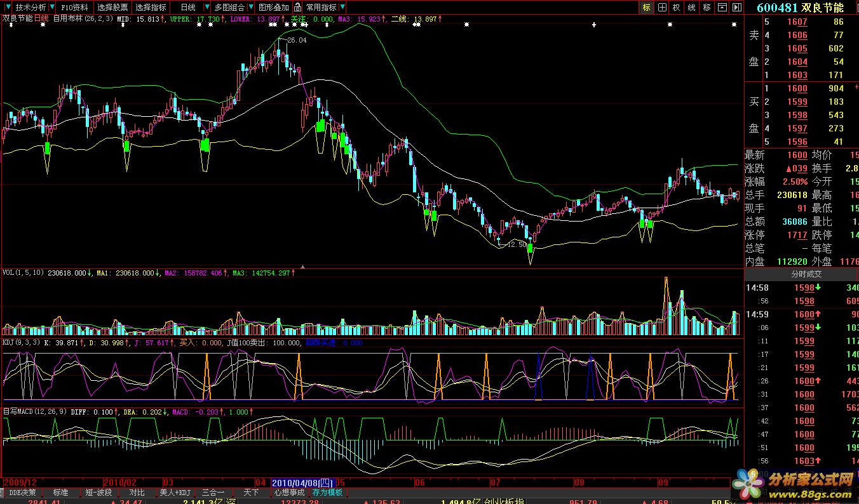Open 多图组合 multi-chart option

(229, 8)
